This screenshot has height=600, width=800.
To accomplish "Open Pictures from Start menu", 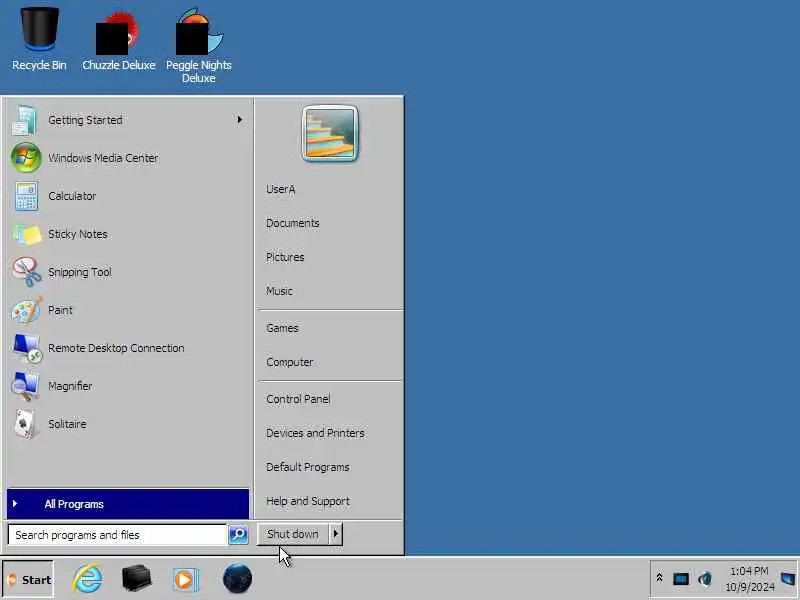I will pos(285,257).
